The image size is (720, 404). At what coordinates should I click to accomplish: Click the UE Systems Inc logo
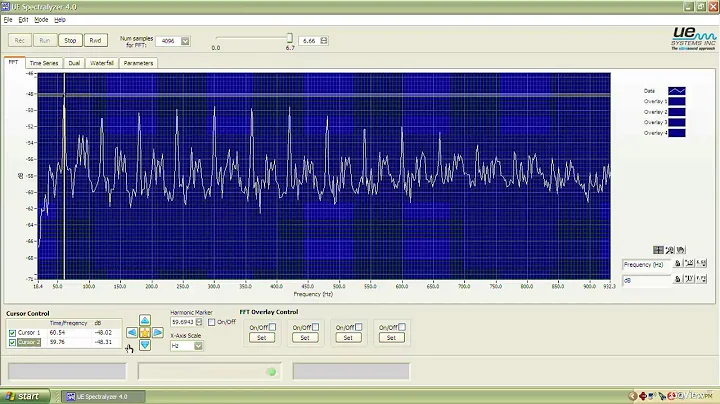tap(693, 39)
